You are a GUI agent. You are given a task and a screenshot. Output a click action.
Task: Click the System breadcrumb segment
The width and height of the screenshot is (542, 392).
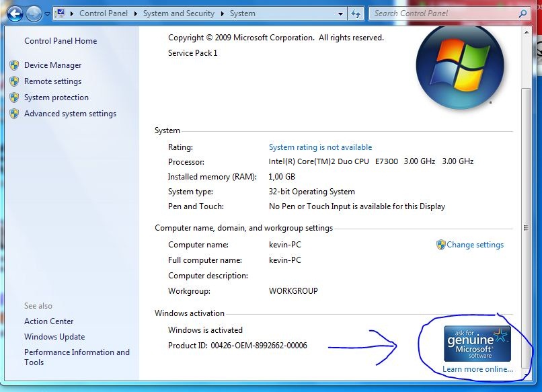[243, 13]
